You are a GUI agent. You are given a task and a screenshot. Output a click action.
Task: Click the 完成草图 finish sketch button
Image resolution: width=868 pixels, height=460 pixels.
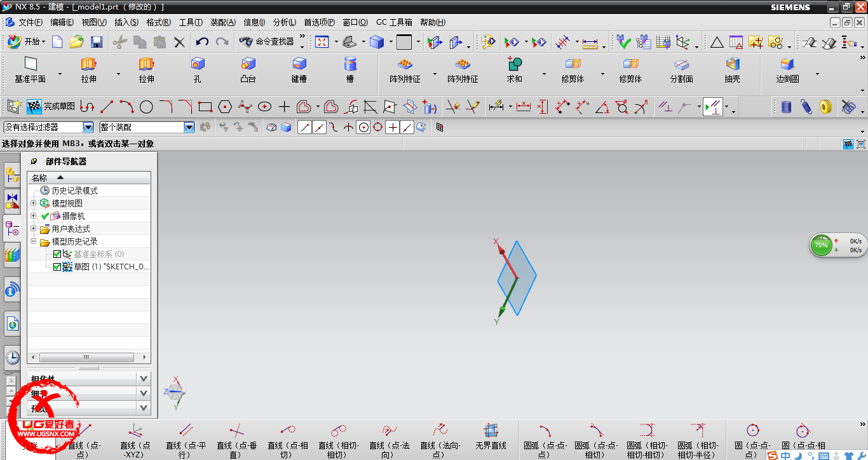pos(51,107)
